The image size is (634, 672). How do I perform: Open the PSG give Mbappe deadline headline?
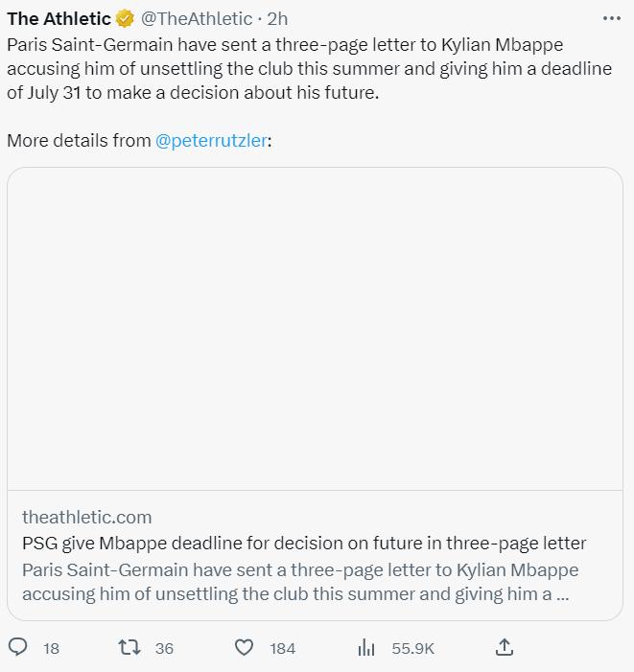[x=304, y=543]
